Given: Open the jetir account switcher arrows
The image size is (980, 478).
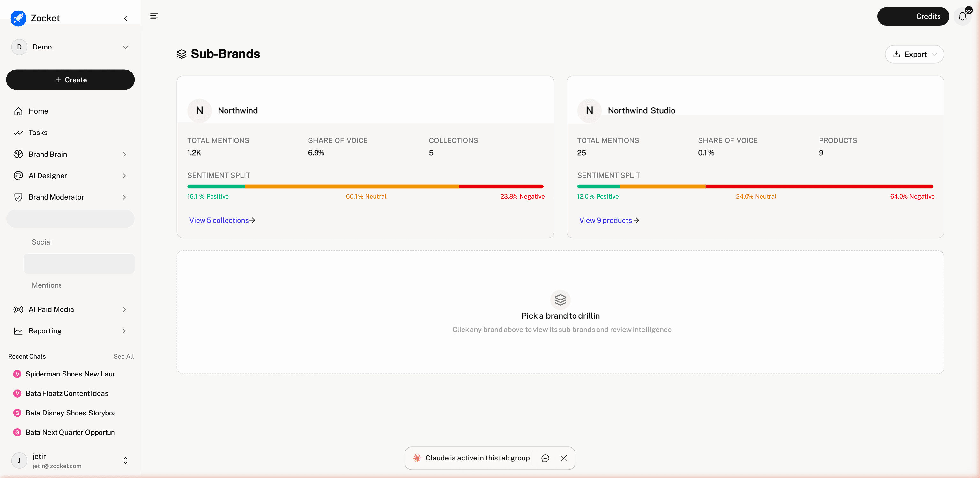Looking at the screenshot, I should coord(126,460).
